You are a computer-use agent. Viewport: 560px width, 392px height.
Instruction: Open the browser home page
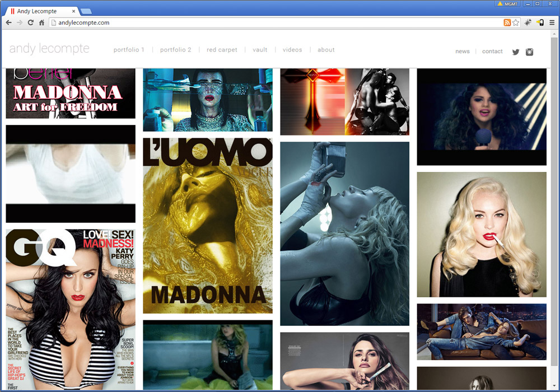(x=41, y=22)
